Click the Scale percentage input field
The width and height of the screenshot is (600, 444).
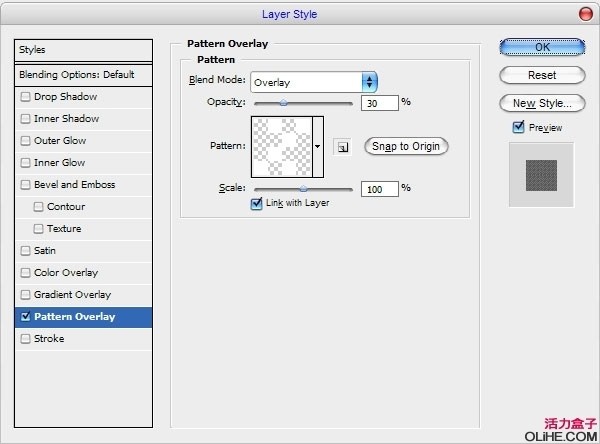(379, 188)
